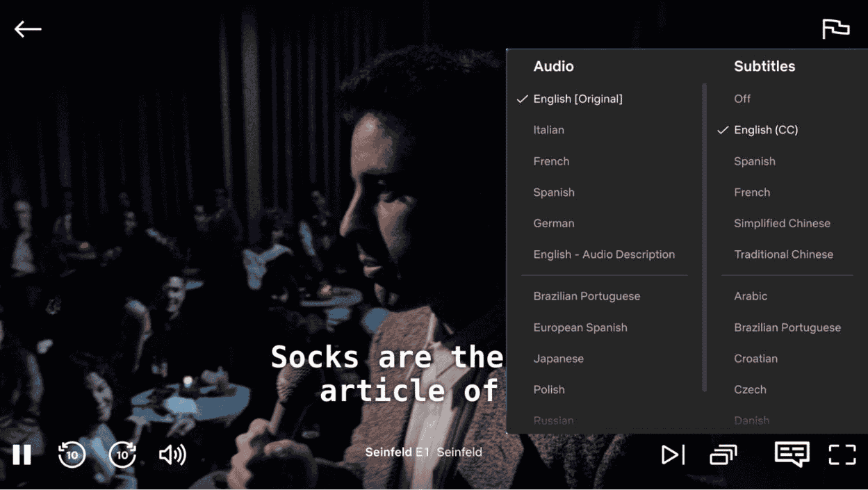
Task: Enable English - Audio Description
Action: pyautogui.click(x=604, y=254)
